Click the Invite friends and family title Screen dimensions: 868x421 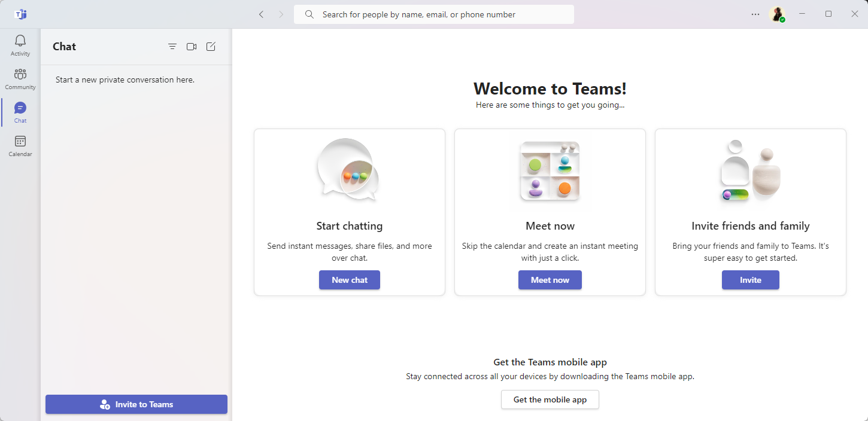(x=751, y=226)
